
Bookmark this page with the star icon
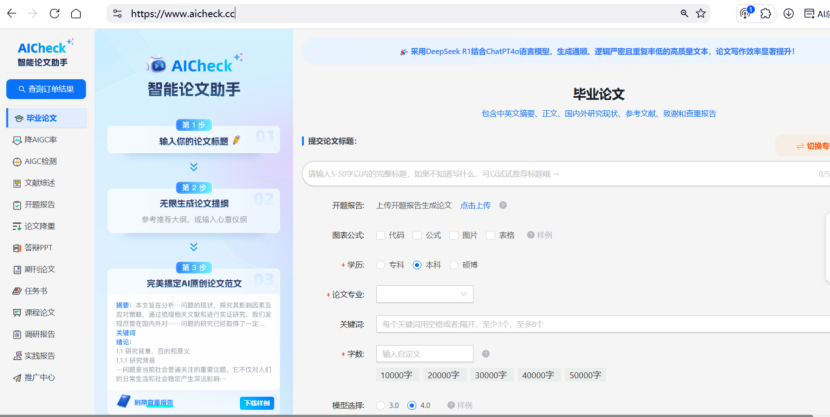700,14
